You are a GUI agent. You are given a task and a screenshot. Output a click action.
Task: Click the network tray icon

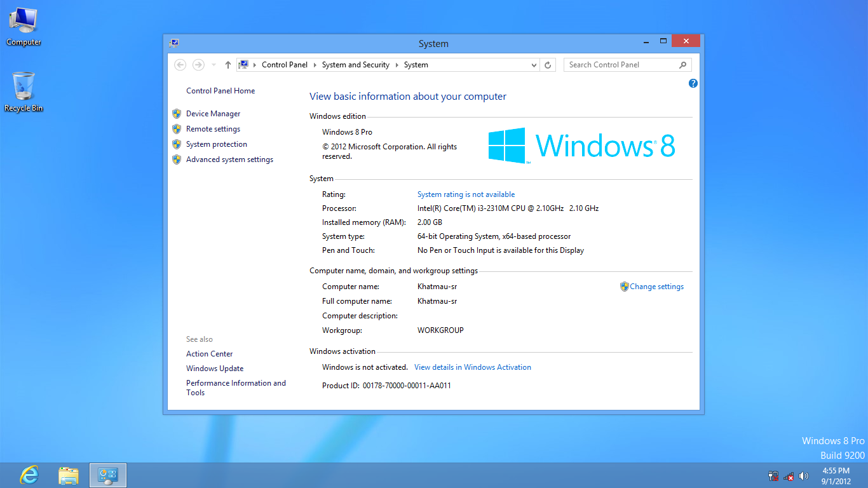[789, 475]
